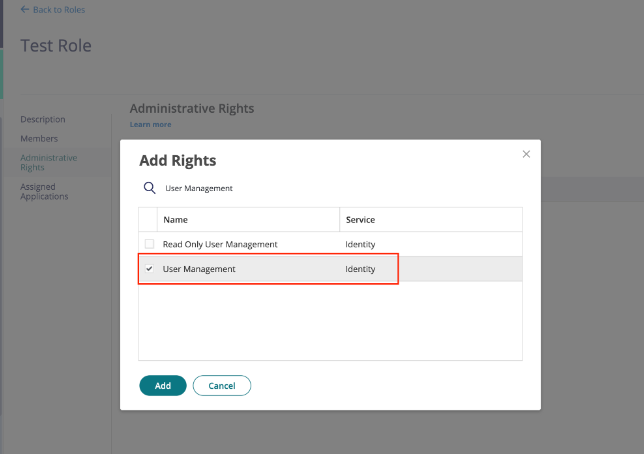The width and height of the screenshot is (644, 454).
Task: Follow the Learn more link
Action: pos(150,124)
